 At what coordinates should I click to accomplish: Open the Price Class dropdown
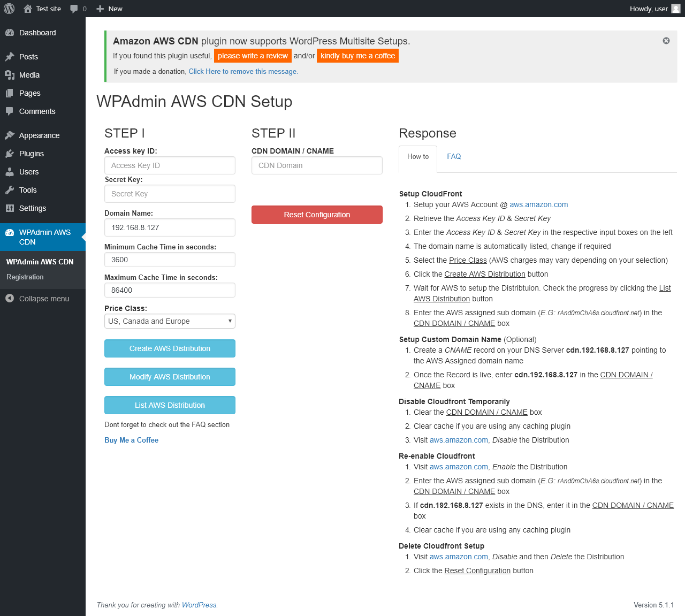(x=170, y=321)
